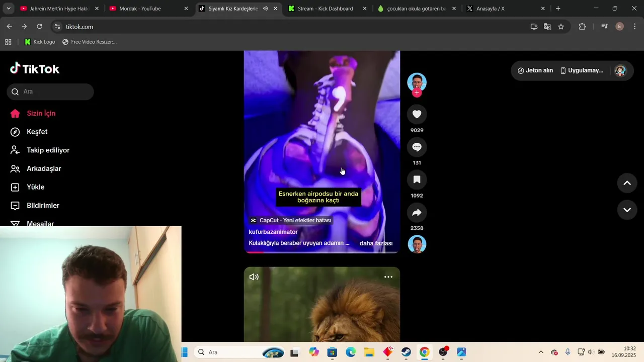
Task: Click Jeton alın button
Action: (535, 70)
